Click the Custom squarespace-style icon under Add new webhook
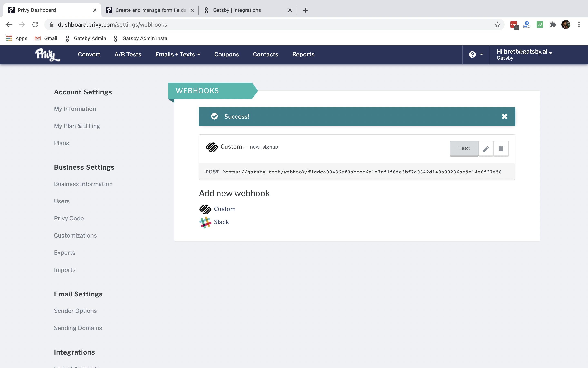Screen dimensions: 588x368 click(205, 209)
